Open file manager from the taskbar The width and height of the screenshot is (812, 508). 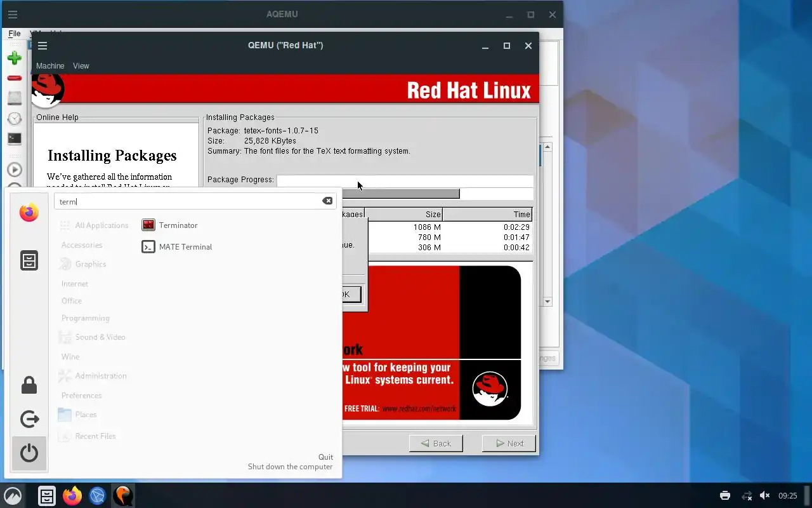coord(47,496)
